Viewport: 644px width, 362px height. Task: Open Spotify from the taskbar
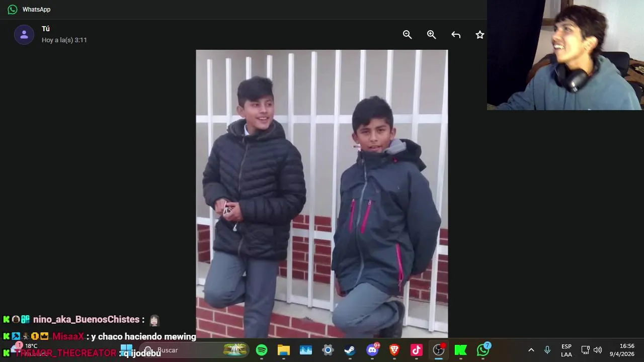pos(262,350)
